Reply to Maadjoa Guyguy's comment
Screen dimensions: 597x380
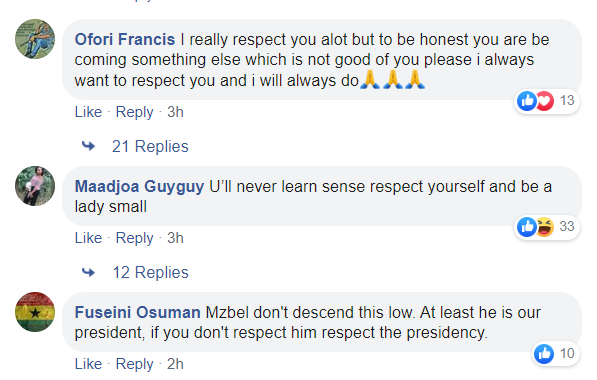click(134, 238)
